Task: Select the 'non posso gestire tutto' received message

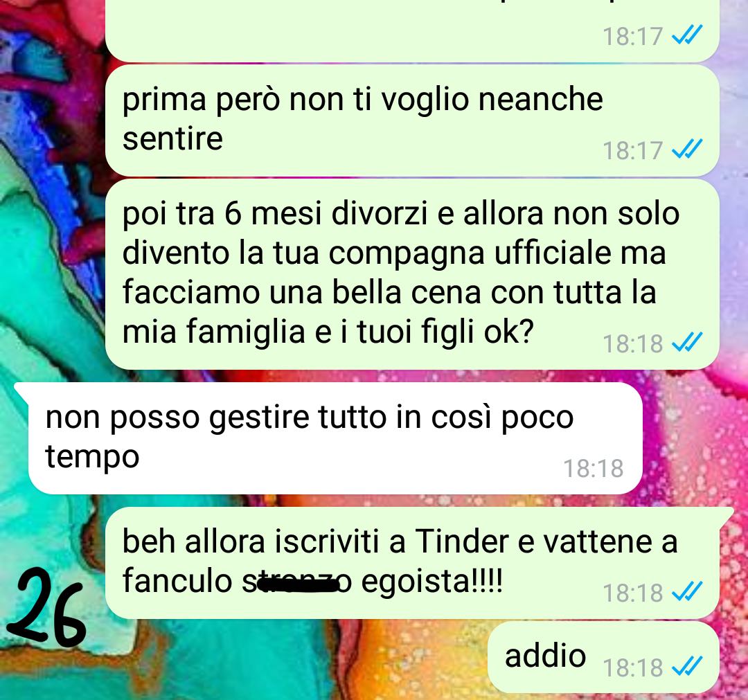Action: (335, 438)
